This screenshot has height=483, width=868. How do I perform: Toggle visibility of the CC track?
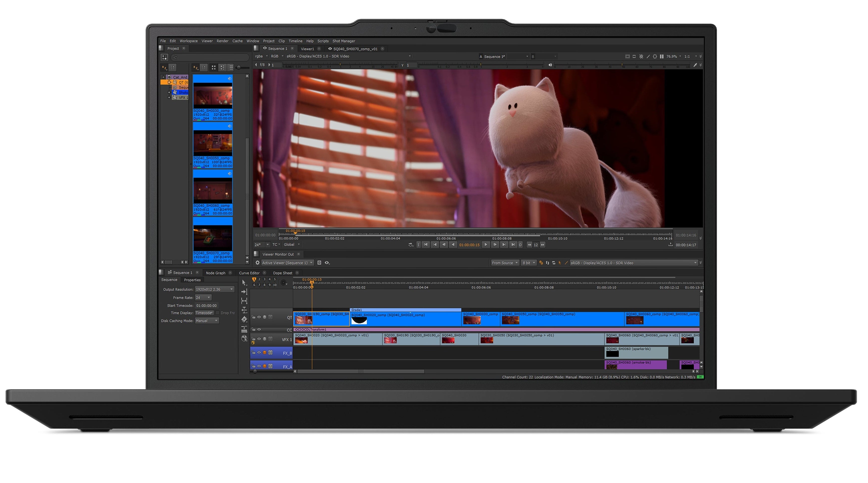[259, 330]
